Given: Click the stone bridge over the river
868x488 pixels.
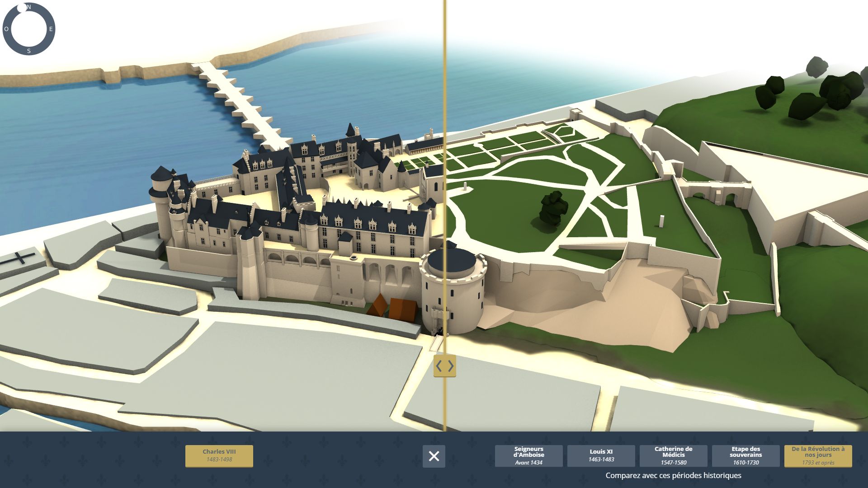Looking at the screenshot, I should (x=242, y=106).
